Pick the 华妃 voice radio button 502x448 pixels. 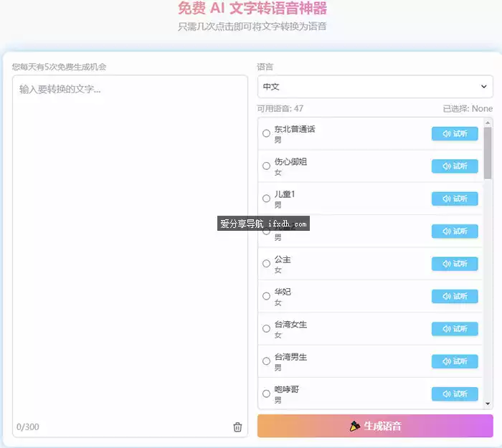coord(266,296)
